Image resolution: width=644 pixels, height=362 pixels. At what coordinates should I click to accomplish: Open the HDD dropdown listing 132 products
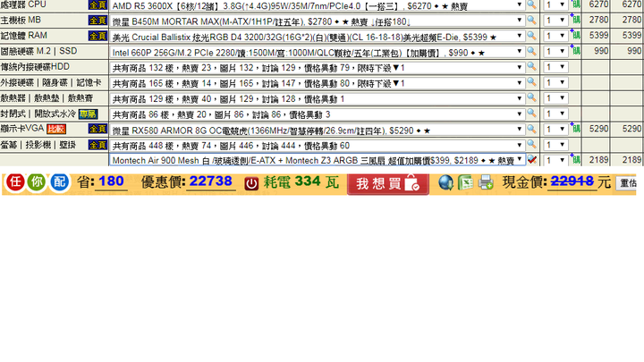tap(317, 67)
